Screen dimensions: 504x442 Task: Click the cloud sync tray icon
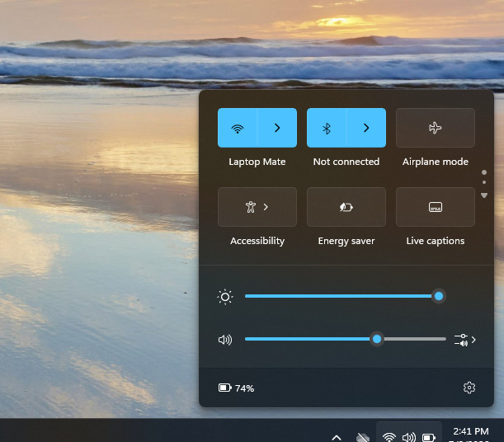click(363, 437)
